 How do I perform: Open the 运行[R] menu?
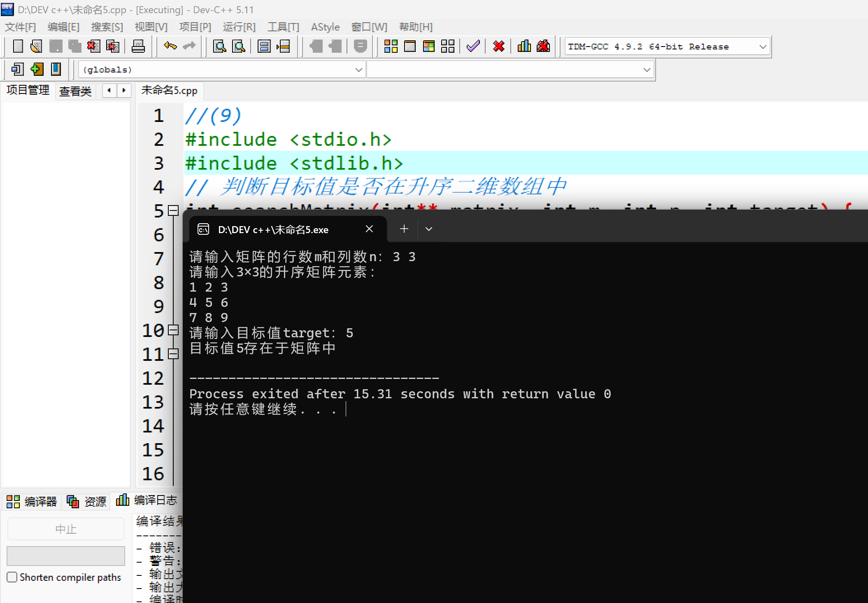point(239,27)
